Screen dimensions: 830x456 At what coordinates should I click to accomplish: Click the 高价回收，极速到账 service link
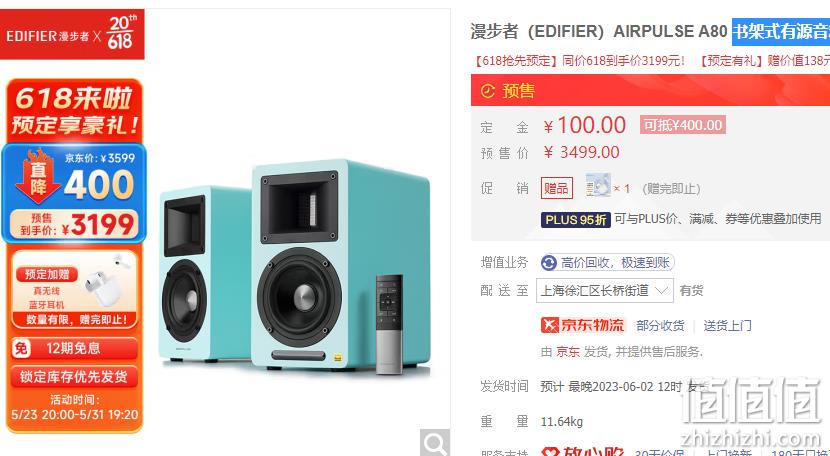pyautogui.click(x=608, y=263)
